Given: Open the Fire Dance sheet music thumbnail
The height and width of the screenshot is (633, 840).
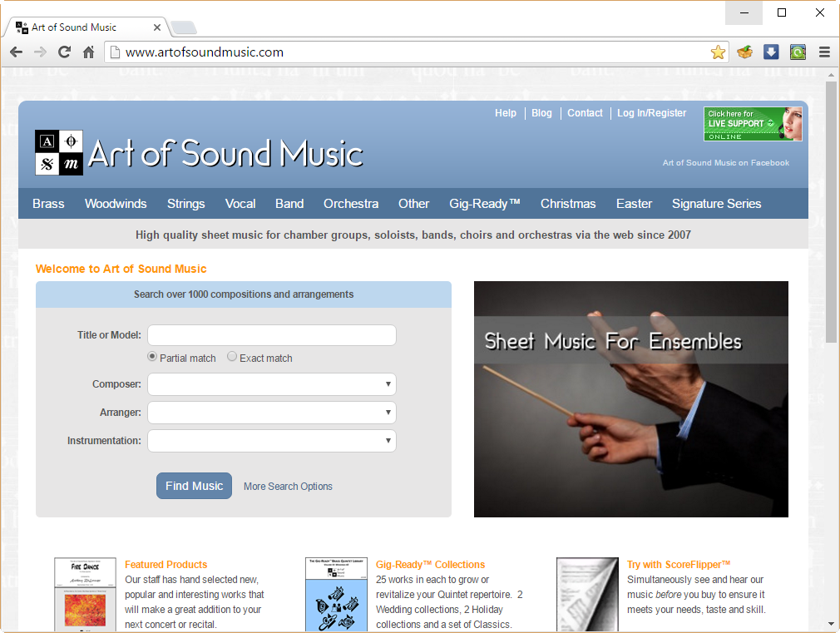Looking at the screenshot, I should pyautogui.click(x=85, y=595).
